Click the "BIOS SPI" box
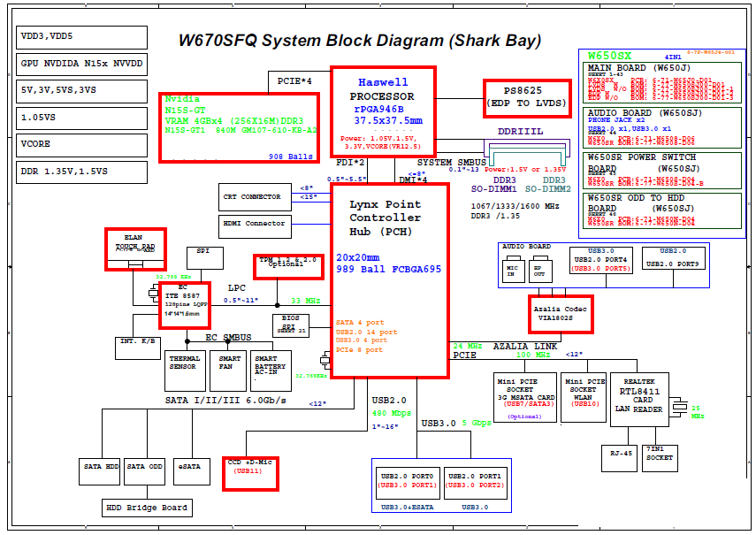 coord(290,325)
